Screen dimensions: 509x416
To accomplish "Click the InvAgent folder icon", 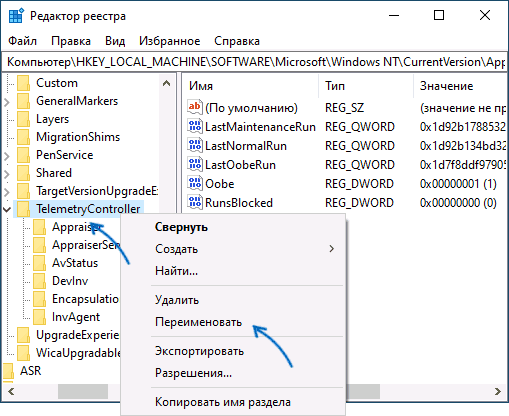I will (40, 317).
